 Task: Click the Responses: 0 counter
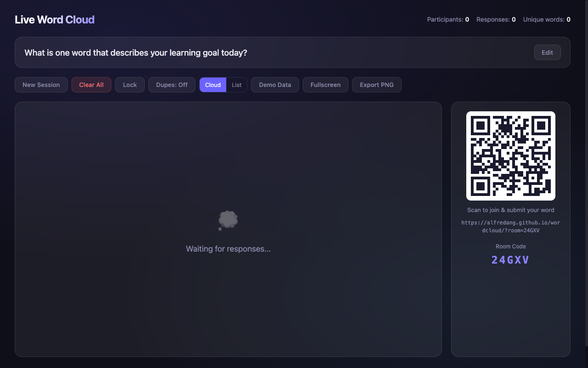click(x=496, y=19)
